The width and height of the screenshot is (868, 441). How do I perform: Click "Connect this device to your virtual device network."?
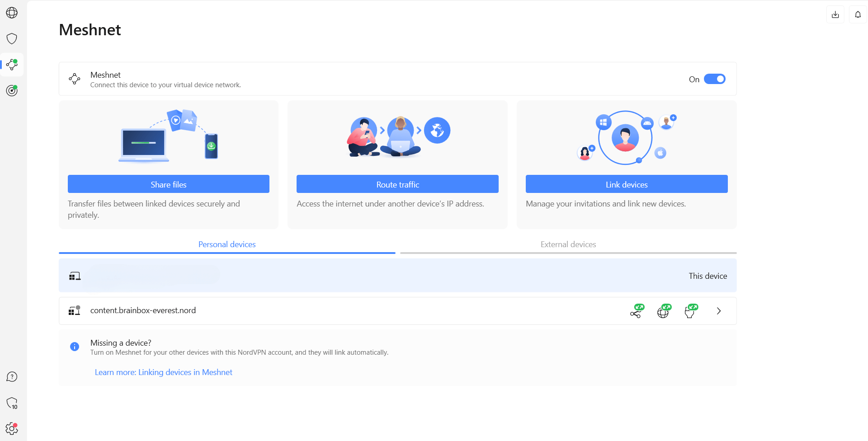click(x=165, y=85)
